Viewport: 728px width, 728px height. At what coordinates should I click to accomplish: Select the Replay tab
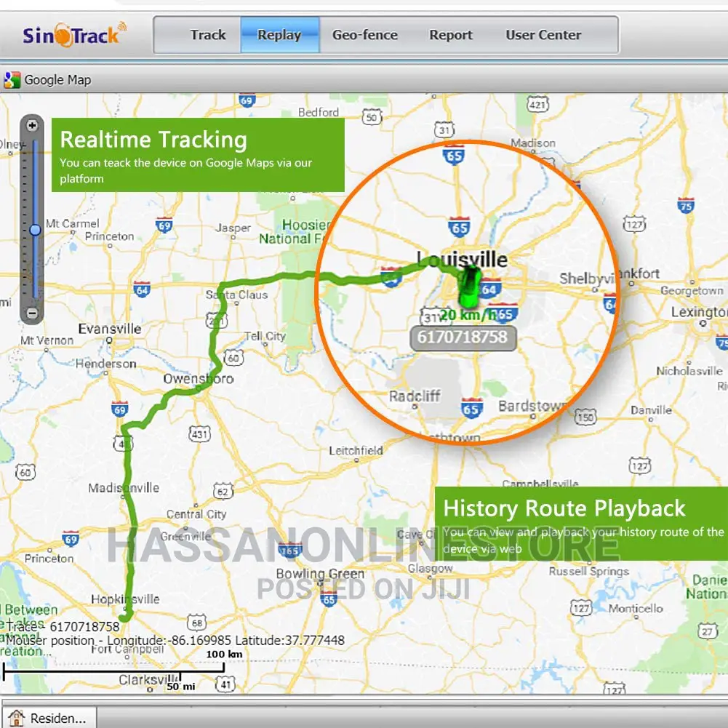coord(279,35)
